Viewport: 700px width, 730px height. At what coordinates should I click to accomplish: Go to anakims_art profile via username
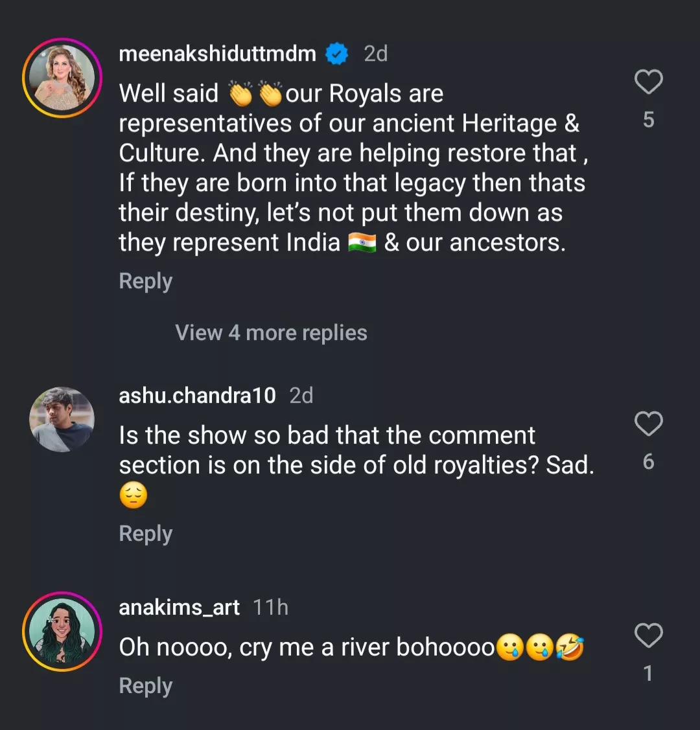coord(179,608)
